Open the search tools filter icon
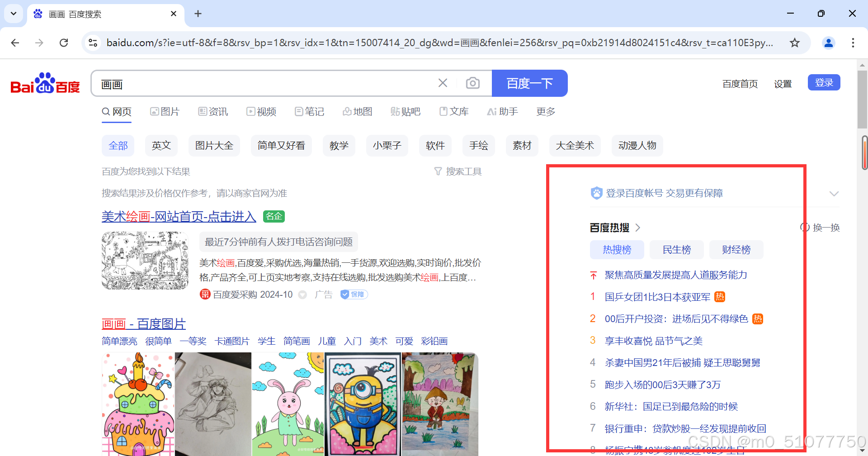868x456 pixels. pos(438,171)
